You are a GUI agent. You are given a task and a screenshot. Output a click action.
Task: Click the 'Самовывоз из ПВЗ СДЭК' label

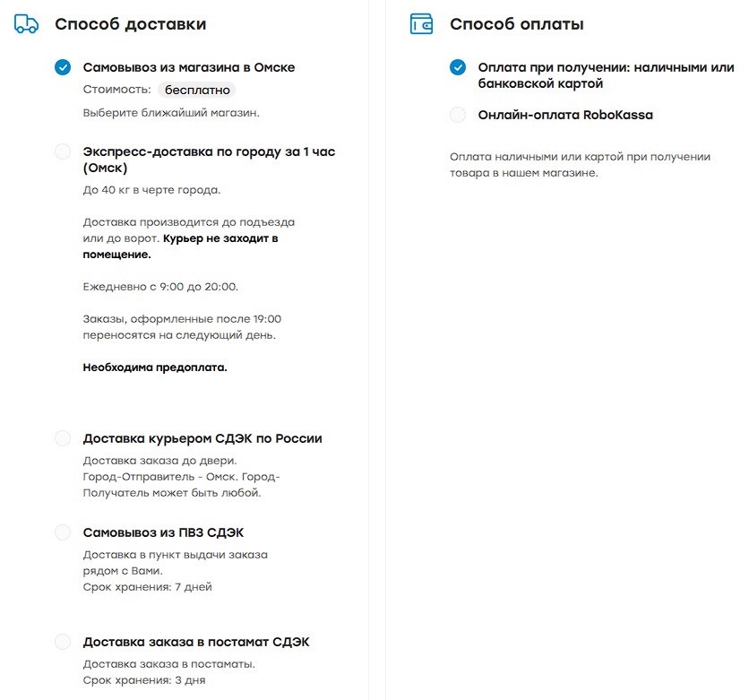click(x=163, y=532)
